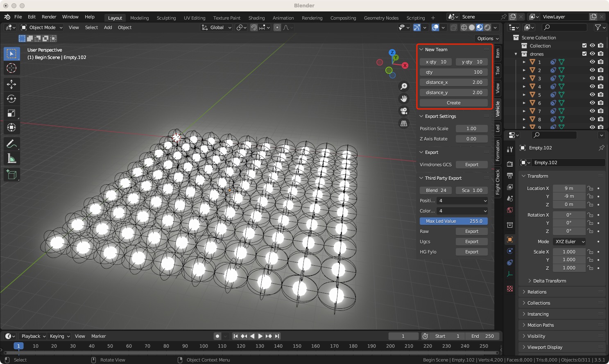The width and height of the screenshot is (609, 364).
Task: Click frame 100 on the timeline
Action: pos(204,346)
